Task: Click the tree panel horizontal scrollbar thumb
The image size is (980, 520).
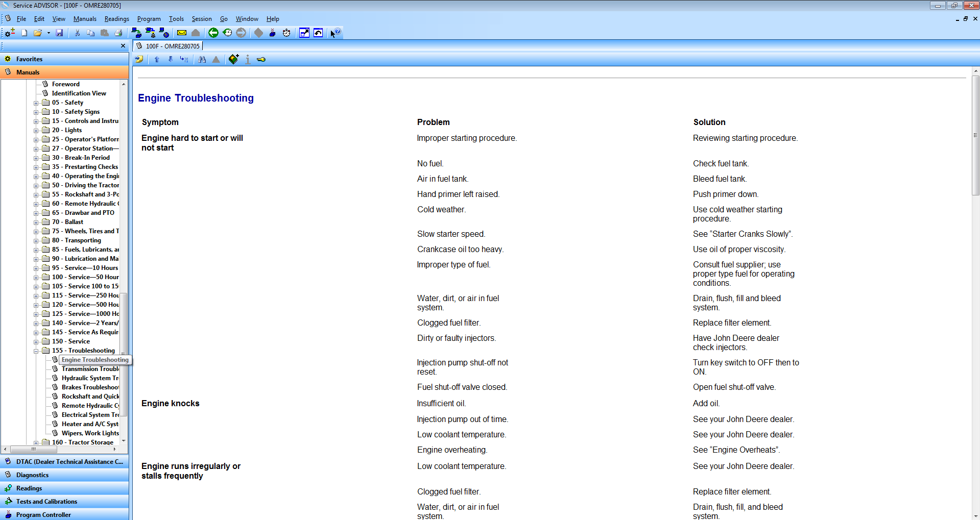Action: (x=34, y=450)
